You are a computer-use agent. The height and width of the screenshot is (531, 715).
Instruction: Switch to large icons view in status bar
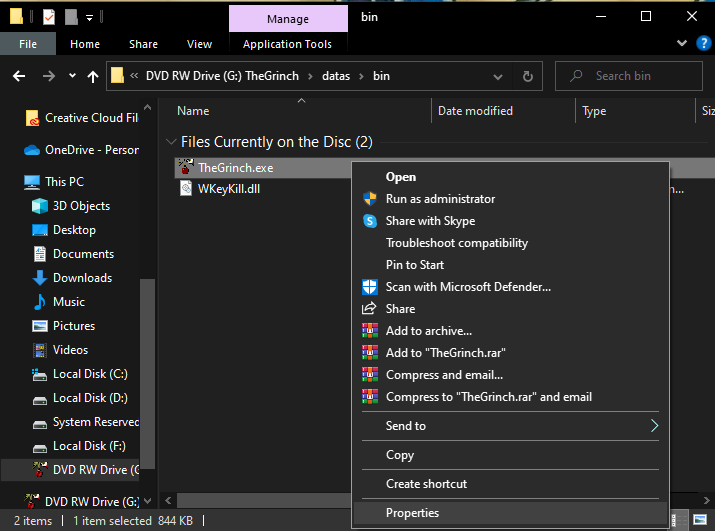(700, 520)
